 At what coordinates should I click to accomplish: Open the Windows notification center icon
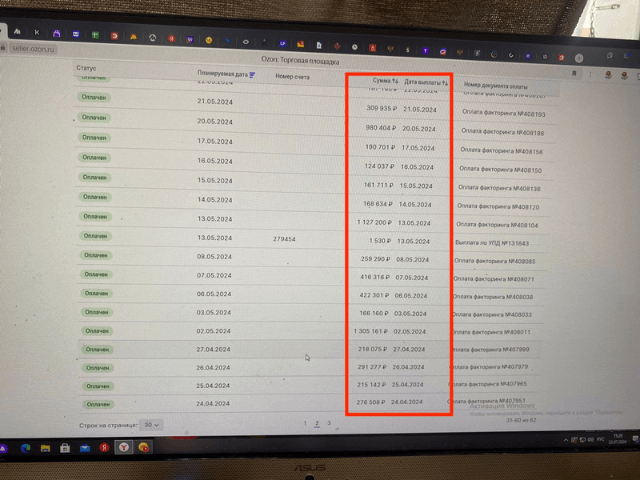pos(635,439)
